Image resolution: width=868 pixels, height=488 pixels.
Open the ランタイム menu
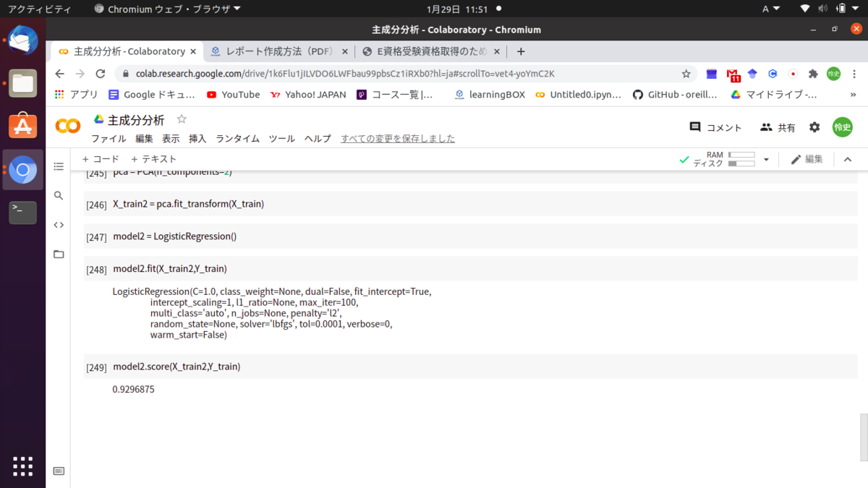coord(237,139)
